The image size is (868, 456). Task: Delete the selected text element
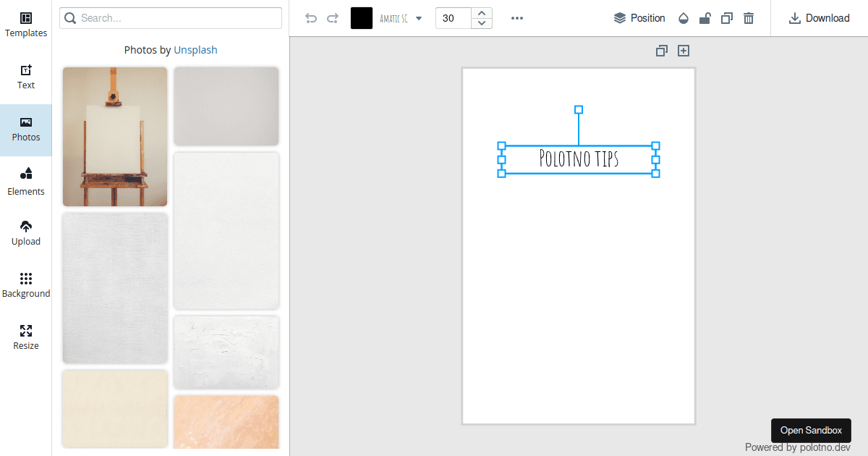[x=748, y=18]
